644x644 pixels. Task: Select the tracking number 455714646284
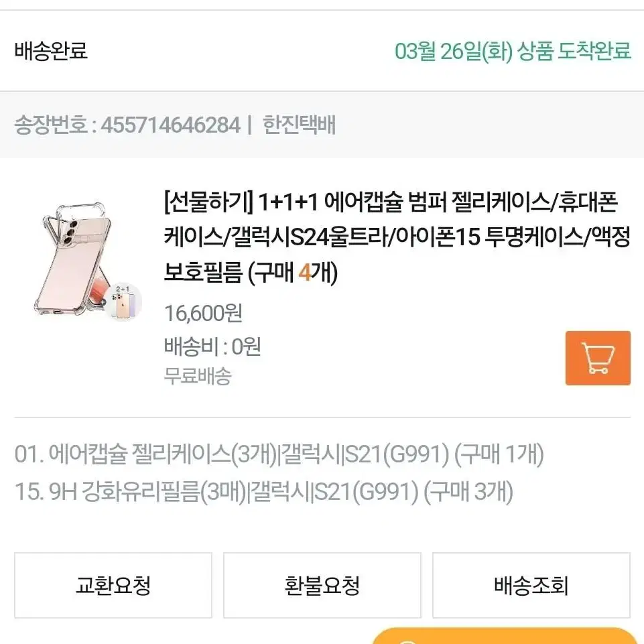(x=170, y=125)
